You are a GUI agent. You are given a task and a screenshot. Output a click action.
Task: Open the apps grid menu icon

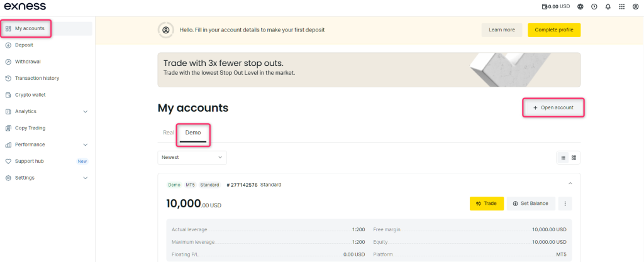coord(622,6)
